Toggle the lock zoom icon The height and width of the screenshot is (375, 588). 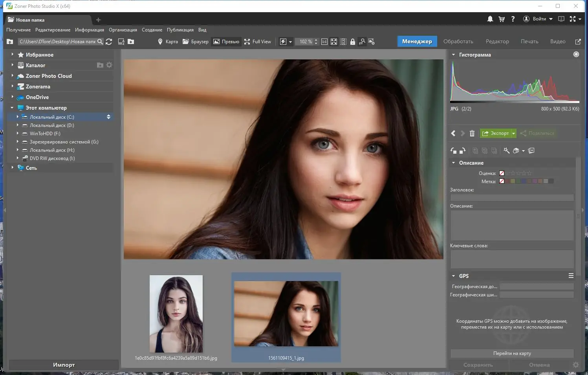(352, 41)
